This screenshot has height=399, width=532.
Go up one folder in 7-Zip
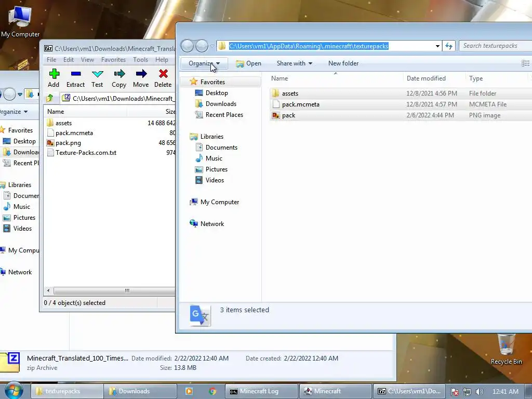point(50,98)
